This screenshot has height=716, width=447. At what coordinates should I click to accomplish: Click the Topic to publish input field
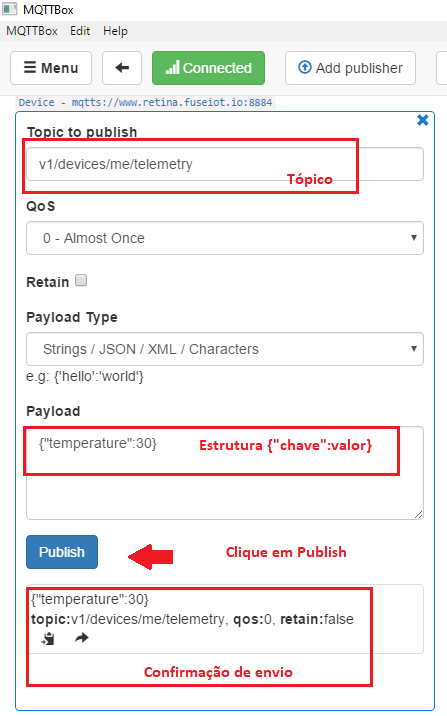pyautogui.click(x=225, y=164)
